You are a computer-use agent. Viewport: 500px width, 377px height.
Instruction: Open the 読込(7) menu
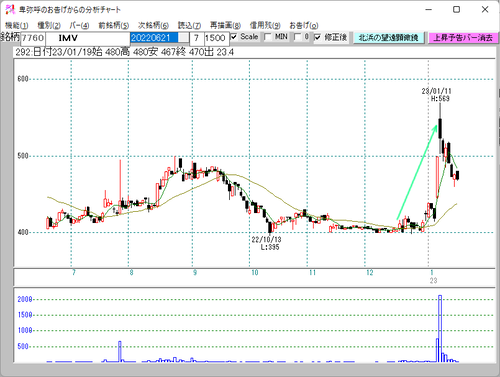point(189,25)
